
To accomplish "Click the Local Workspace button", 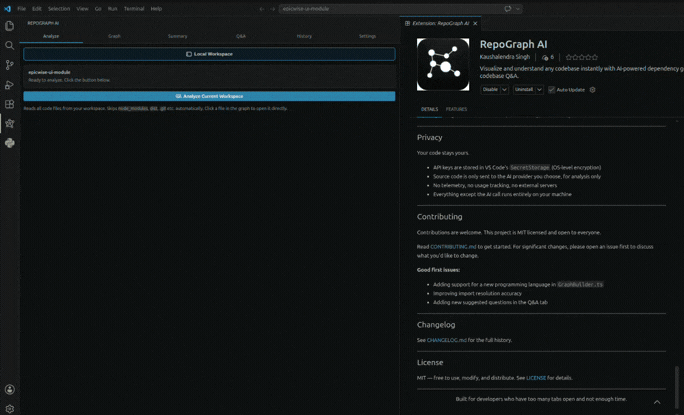I will 209,54.
